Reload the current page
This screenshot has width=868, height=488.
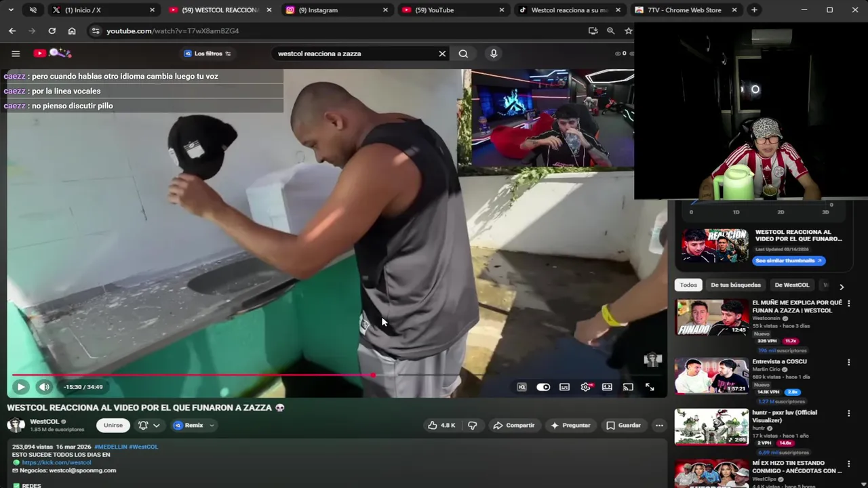pos(52,30)
